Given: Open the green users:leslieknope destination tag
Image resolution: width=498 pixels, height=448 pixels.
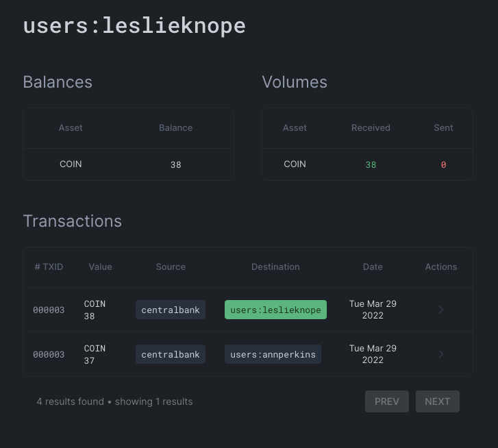Looking at the screenshot, I should click(x=275, y=310).
